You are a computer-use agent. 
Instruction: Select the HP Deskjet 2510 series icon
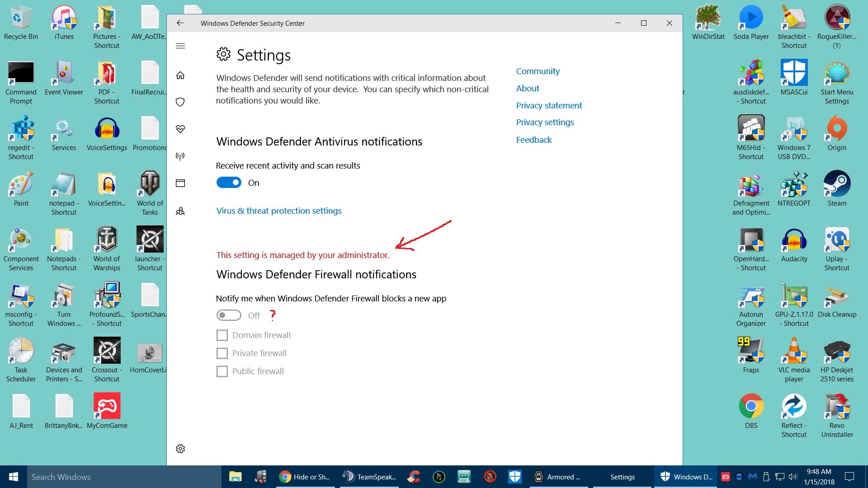(837, 360)
